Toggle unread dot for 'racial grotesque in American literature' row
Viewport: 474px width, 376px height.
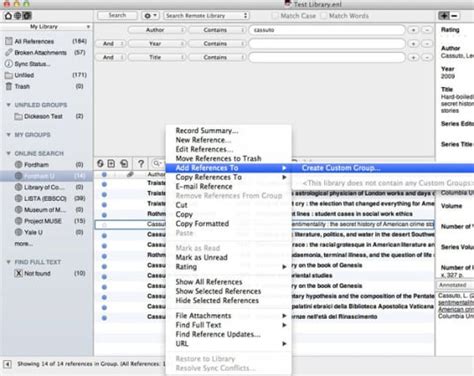[x=104, y=246]
